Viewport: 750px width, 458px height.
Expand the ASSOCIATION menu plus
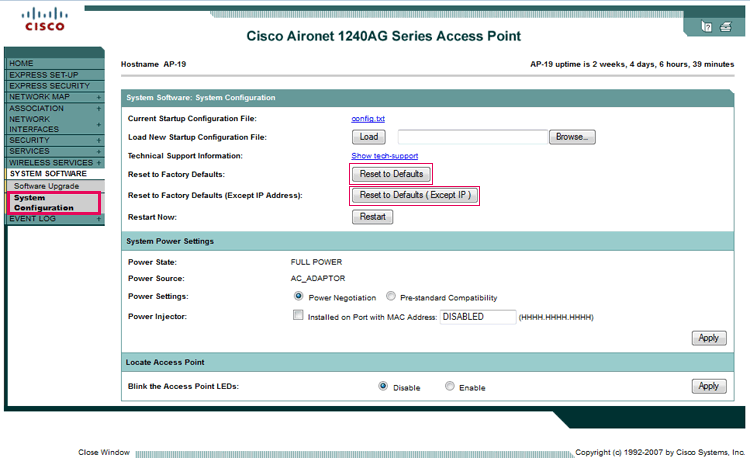99,109
